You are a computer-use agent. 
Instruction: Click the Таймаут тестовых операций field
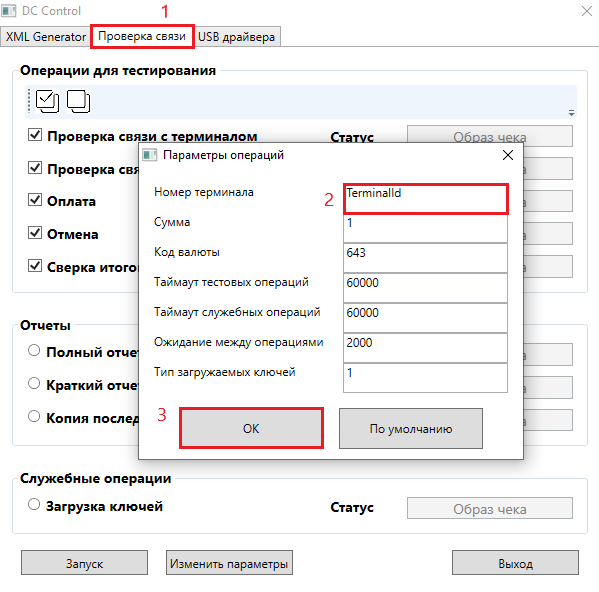pyautogui.click(x=426, y=288)
